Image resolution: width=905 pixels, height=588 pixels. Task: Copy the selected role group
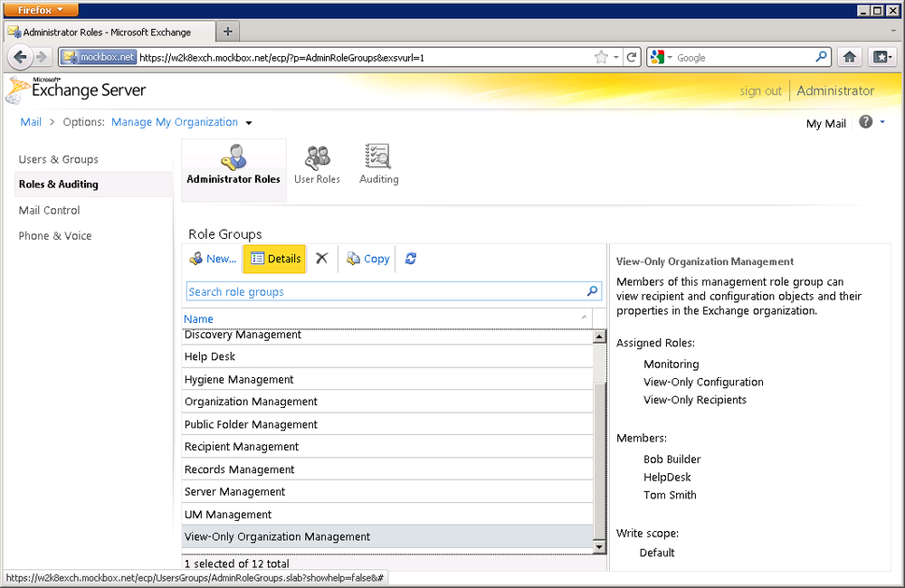[x=367, y=259]
